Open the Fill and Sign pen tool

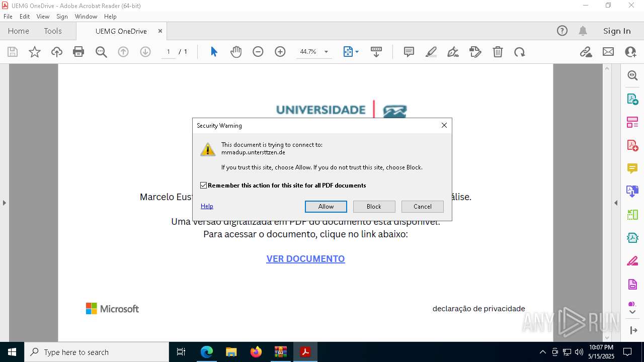(x=453, y=52)
